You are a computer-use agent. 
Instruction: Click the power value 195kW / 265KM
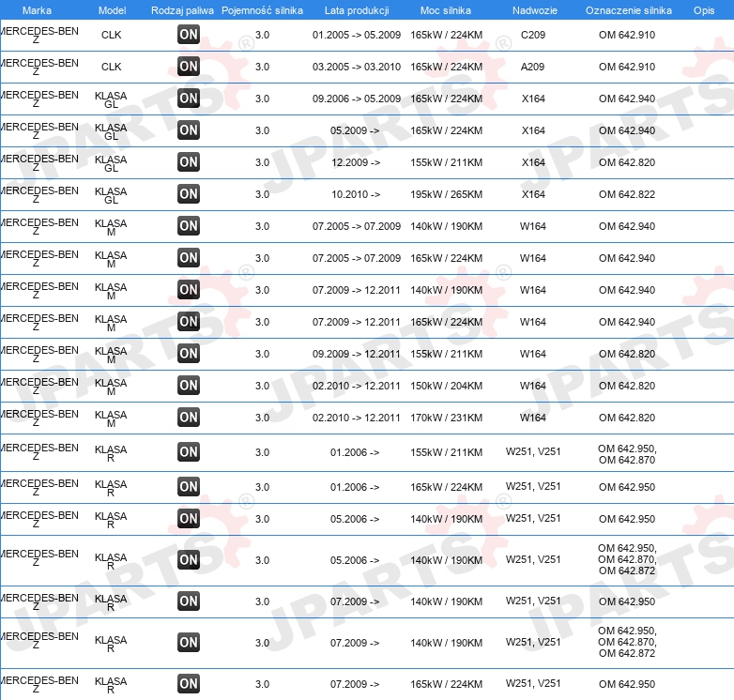click(x=446, y=194)
